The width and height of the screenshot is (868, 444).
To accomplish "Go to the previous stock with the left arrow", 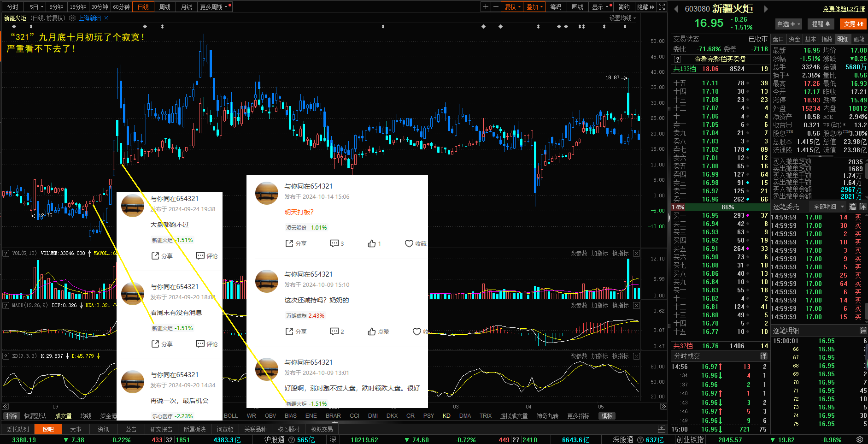I will click(x=676, y=9).
